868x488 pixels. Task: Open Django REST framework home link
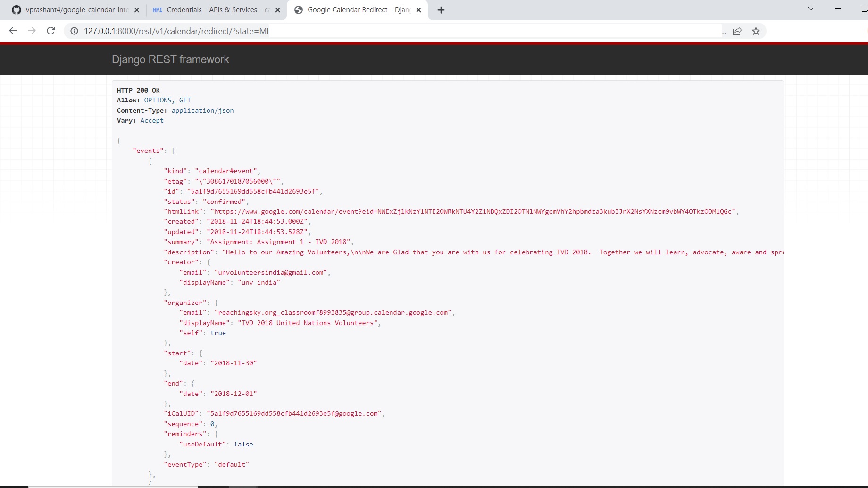(170, 59)
